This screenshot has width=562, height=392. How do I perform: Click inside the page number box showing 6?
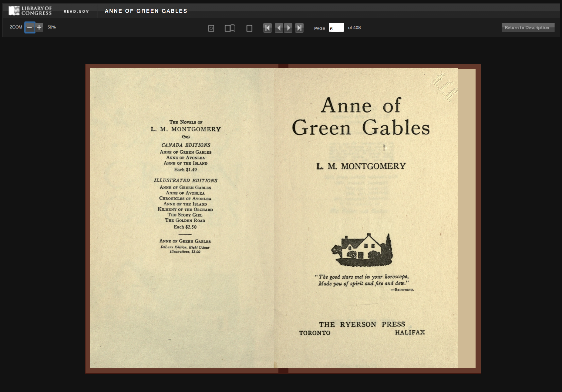click(x=337, y=28)
